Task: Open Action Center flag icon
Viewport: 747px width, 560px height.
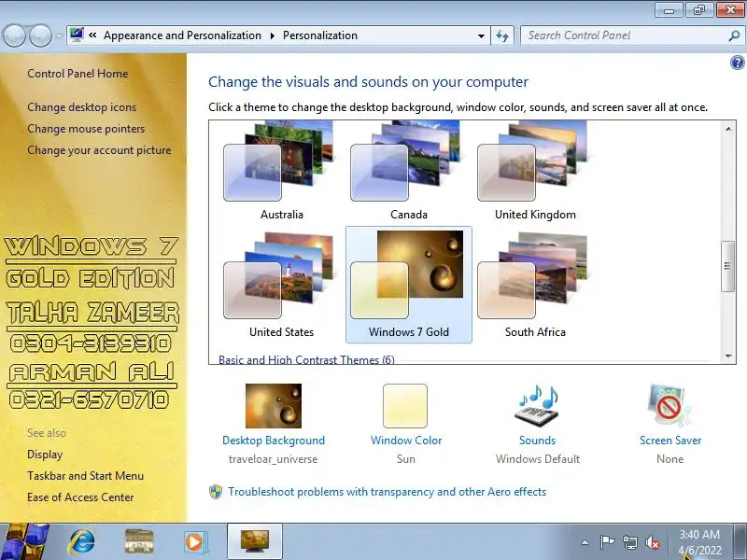Action: click(606, 542)
